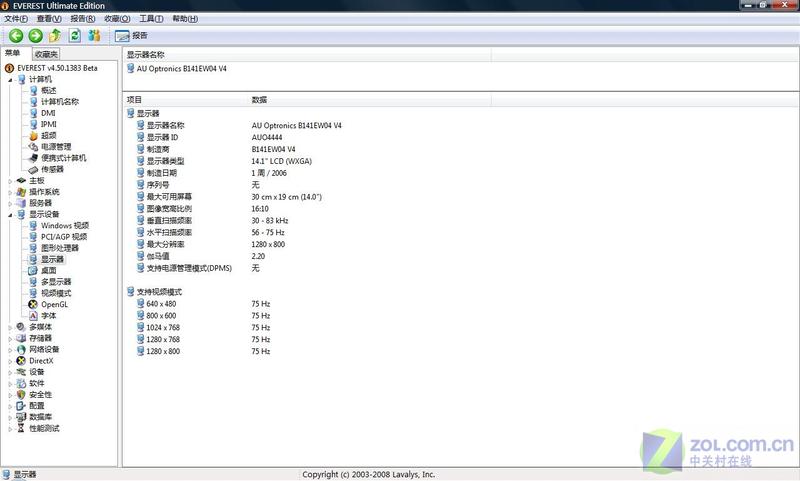
Task: Go forward with the green right arrow
Action: point(35,36)
